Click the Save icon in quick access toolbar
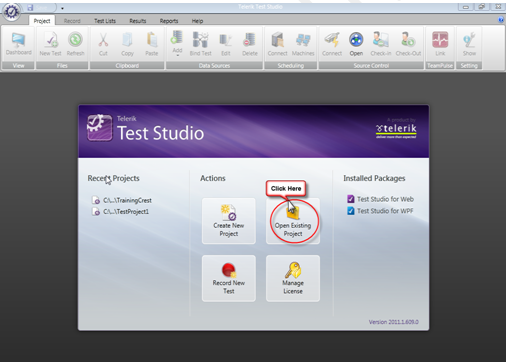The width and height of the screenshot is (506, 362). (x=30, y=7)
